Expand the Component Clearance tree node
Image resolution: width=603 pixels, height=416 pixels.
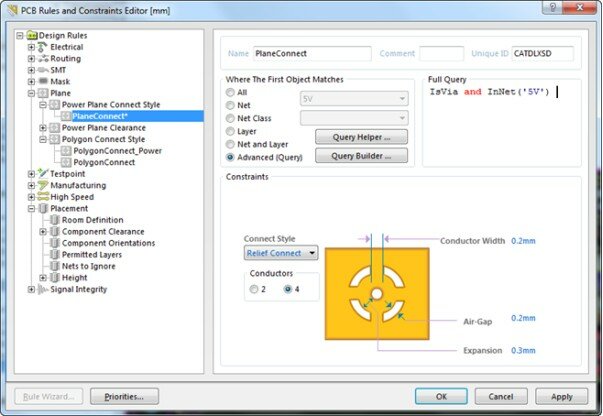[x=43, y=232]
